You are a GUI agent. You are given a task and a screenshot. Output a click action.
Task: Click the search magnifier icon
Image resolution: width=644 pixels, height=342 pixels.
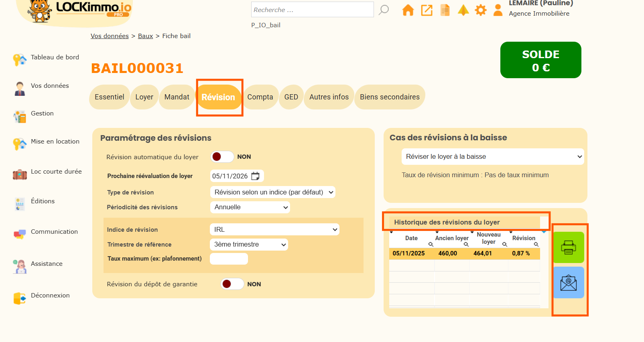coord(384,10)
